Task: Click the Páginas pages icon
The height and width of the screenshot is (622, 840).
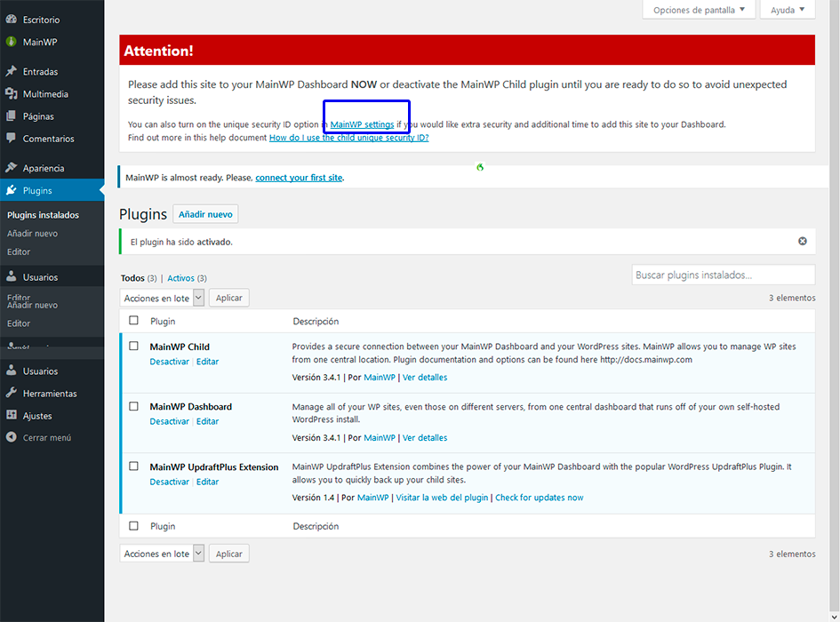Action: (x=12, y=116)
